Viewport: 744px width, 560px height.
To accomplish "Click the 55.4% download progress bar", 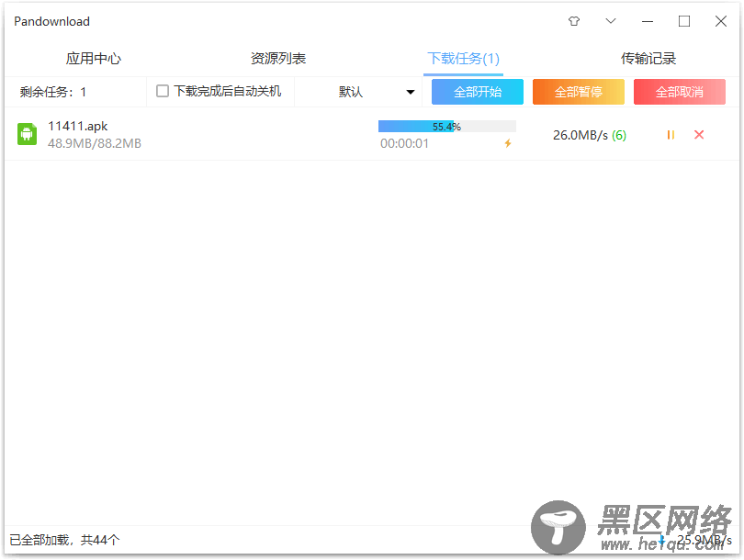I will [x=447, y=126].
